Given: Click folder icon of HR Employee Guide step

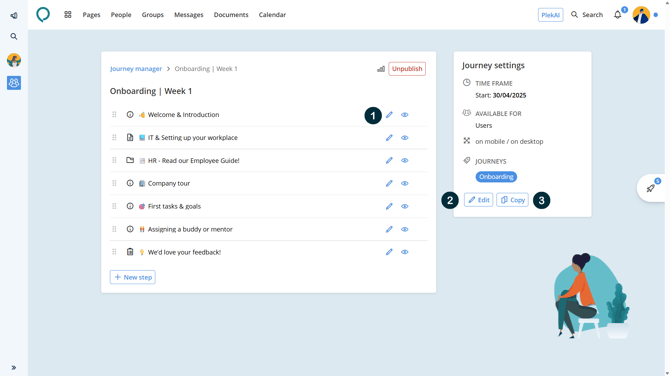Looking at the screenshot, I should (130, 160).
